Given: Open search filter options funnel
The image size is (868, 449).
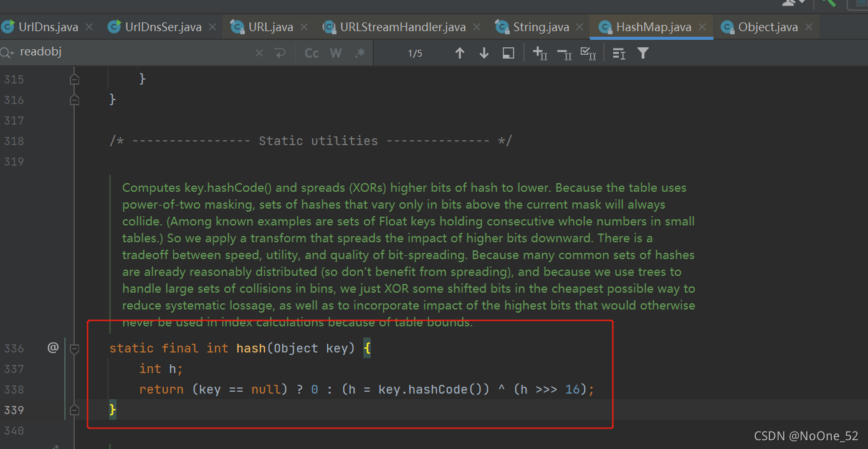Looking at the screenshot, I should (643, 54).
